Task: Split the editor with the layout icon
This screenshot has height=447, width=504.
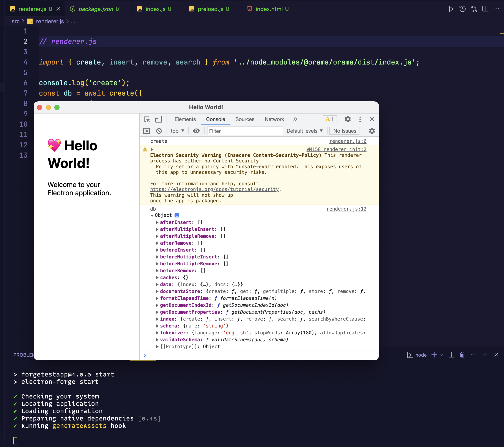Action: 485,9
